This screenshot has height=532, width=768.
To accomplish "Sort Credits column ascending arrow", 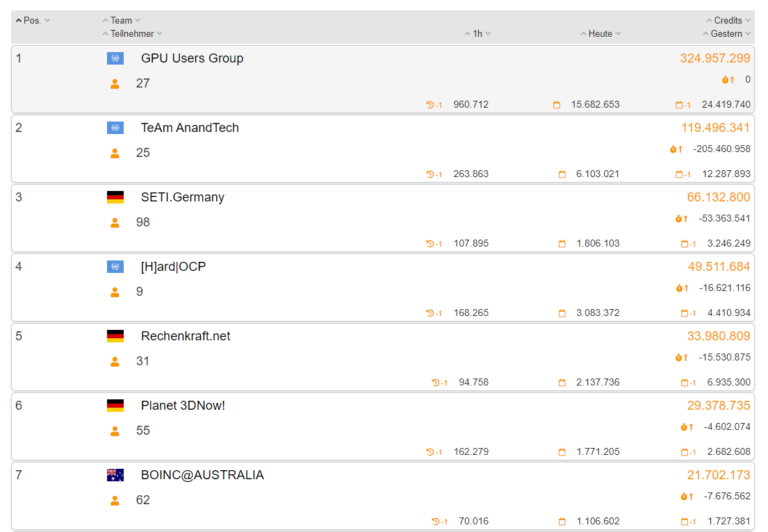I will click(x=709, y=21).
